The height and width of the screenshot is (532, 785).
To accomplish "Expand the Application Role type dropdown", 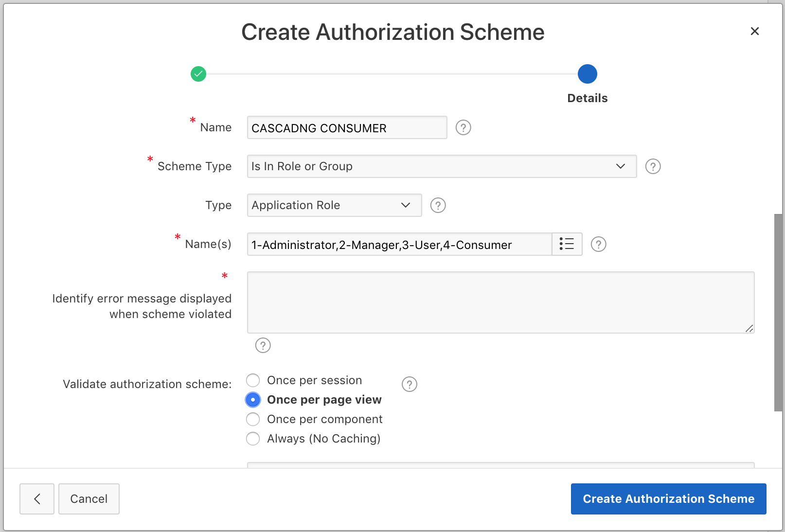I will click(x=334, y=205).
